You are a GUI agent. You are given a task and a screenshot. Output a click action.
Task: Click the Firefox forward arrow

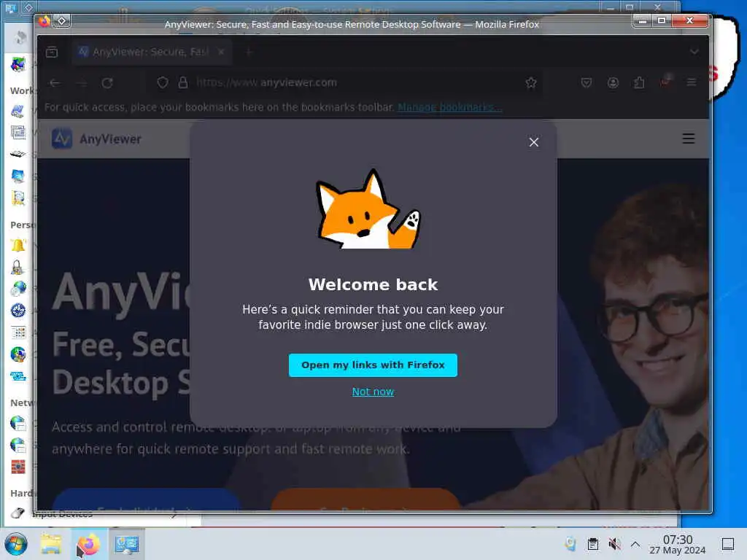pyautogui.click(x=82, y=83)
